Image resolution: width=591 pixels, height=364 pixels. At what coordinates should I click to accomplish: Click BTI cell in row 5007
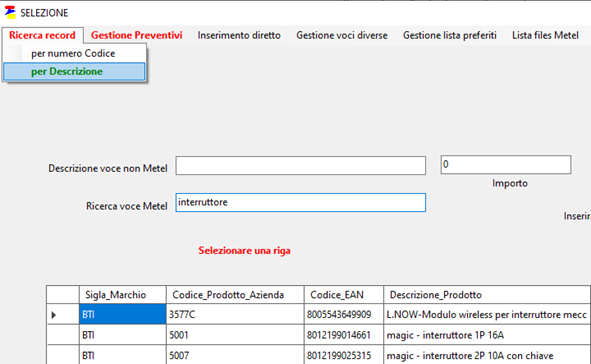122,355
